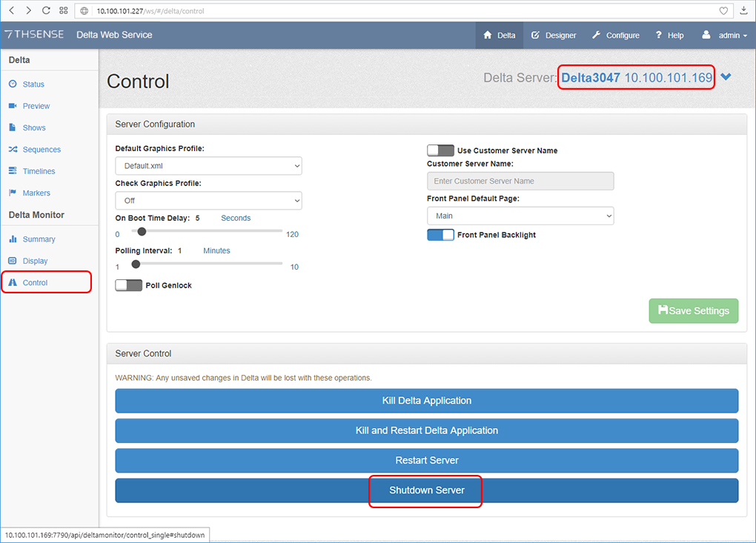Toggle the Poll Genlock switch
Viewport: 756px width, 543px height.
point(129,285)
